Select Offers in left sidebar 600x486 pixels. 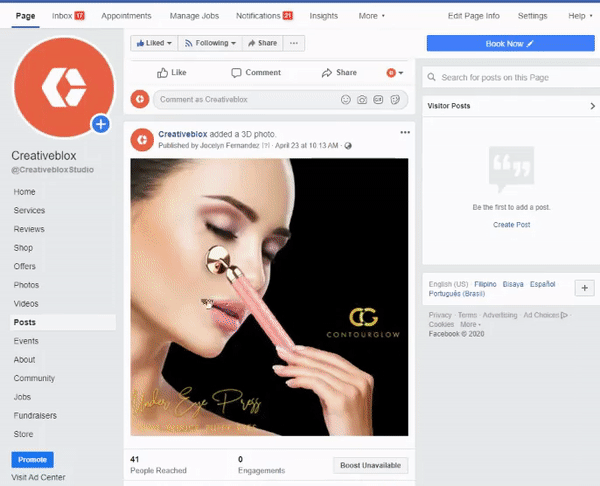point(24,266)
